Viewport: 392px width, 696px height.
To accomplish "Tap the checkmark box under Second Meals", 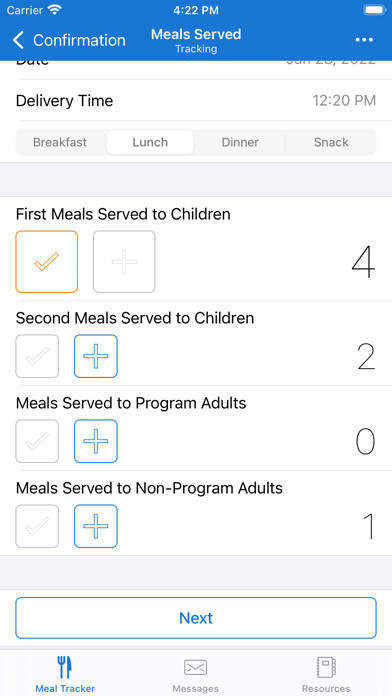I will [x=37, y=356].
